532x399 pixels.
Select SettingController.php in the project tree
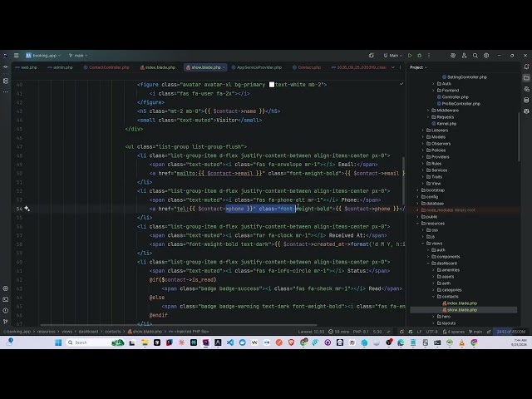(464, 77)
